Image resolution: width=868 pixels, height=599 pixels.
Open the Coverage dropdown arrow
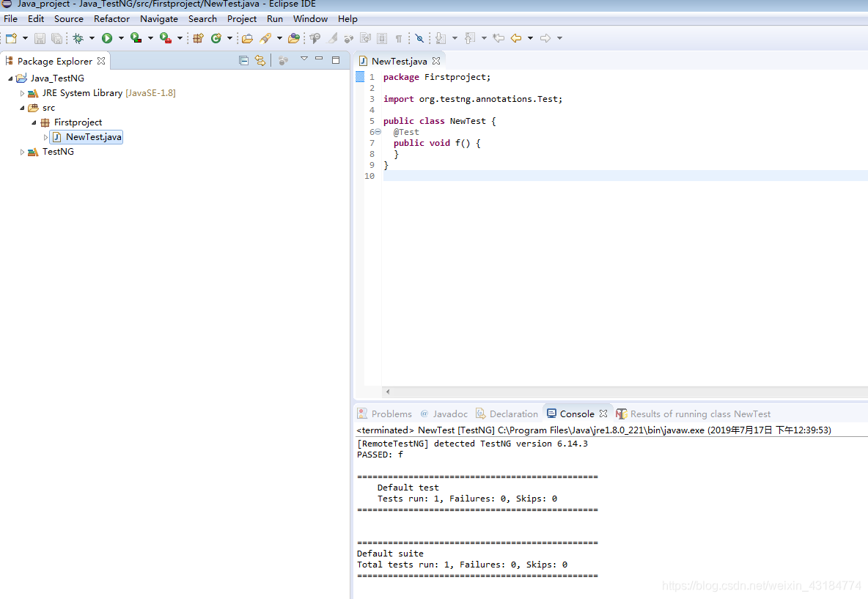point(150,38)
